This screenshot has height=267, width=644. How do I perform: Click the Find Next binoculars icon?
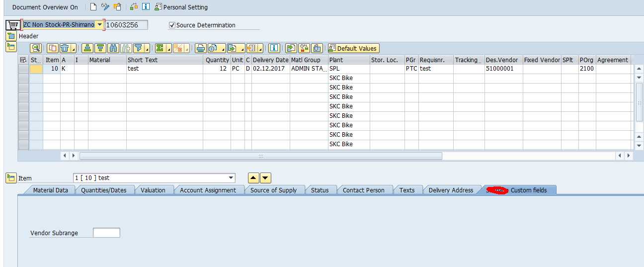click(x=126, y=48)
